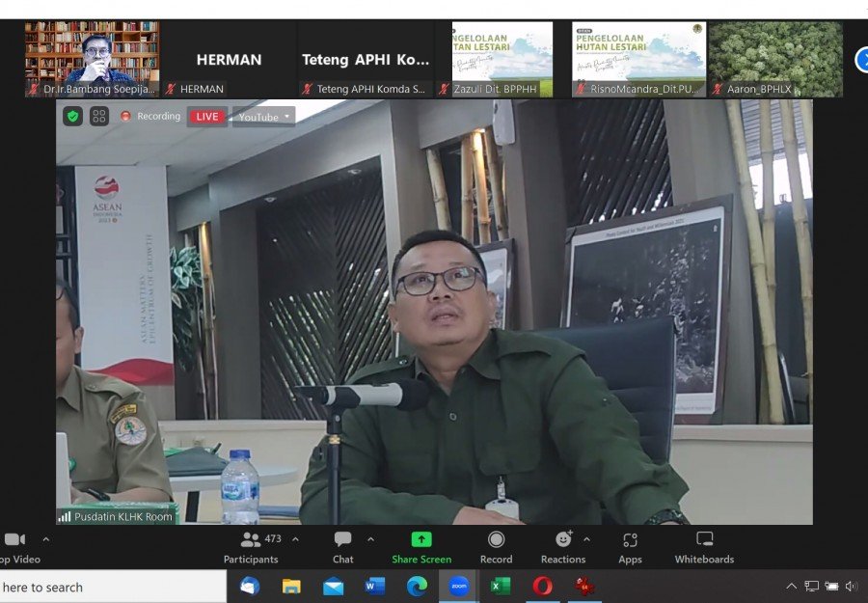Viewport: 868px width, 603px height.
Task: Open Microsoft Edge from the taskbar
Action: coord(417,586)
